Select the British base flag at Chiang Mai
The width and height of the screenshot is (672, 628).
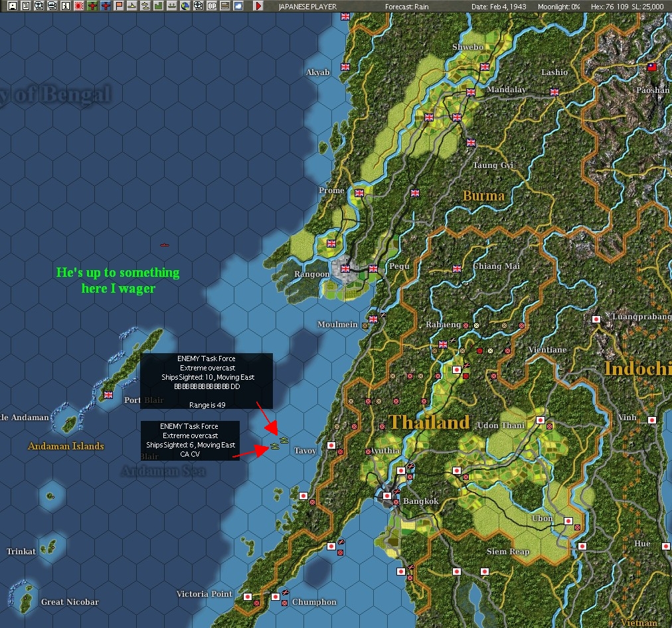click(x=457, y=269)
